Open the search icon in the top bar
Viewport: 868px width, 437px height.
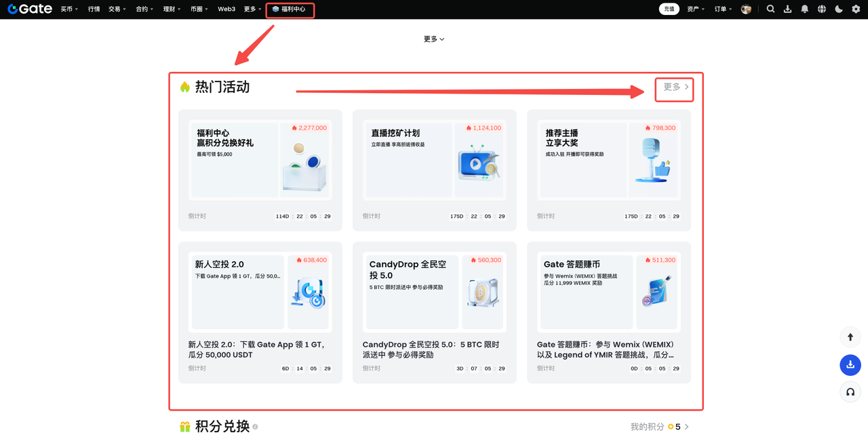pos(770,9)
